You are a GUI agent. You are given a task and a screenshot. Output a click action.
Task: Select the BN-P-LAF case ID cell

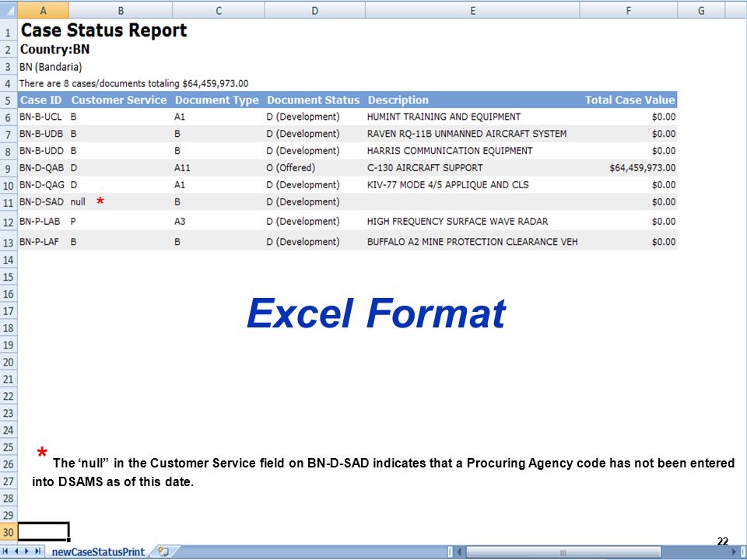[43, 242]
